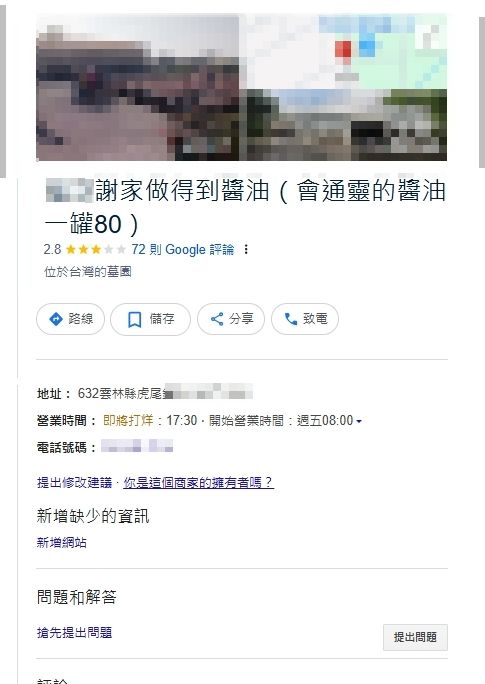Image resolution: width=485 pixels, height=684 pixels.
Task: Click 搶先提出問題 link
Action: point(75,633)
